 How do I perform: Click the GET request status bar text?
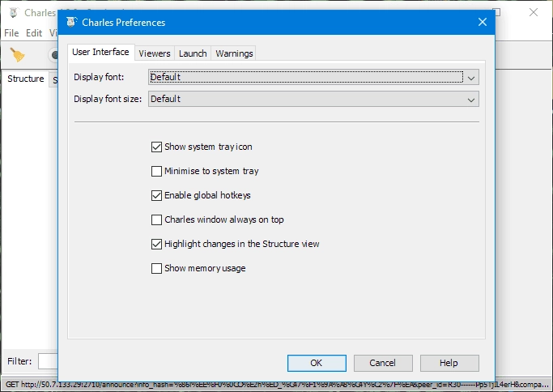point(277,385)
